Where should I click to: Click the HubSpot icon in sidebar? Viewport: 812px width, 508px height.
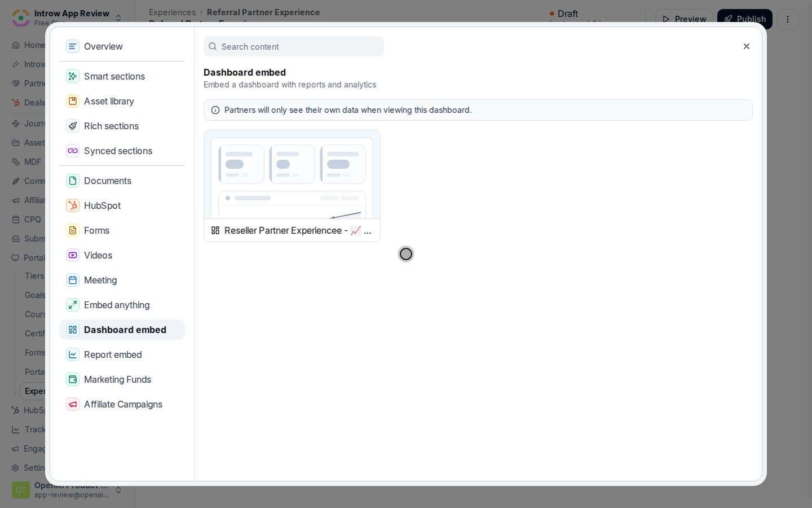pos(73,205)
